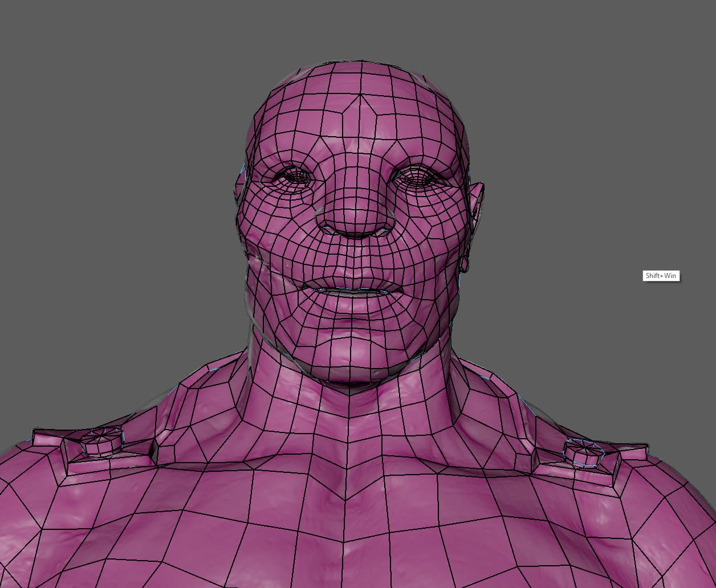Click the hexagonal bolt near the Shift+Win tooltip side

[x=584, y=453]
